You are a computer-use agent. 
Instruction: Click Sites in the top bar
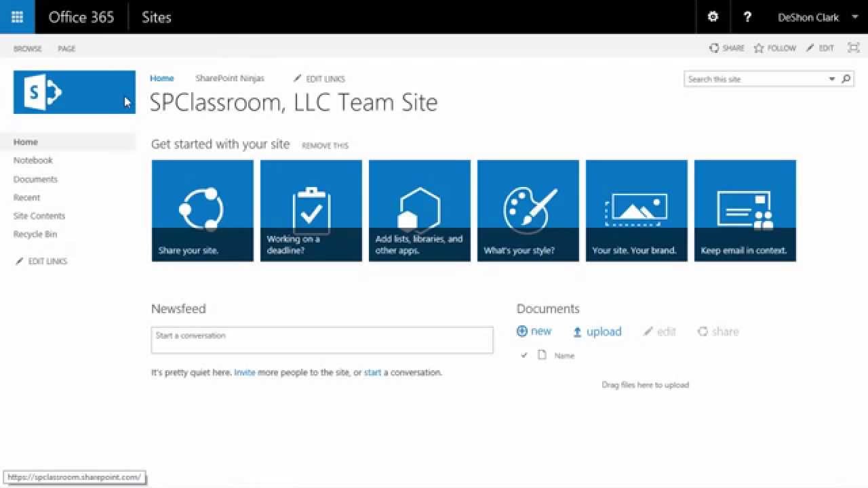pos(157,18)
